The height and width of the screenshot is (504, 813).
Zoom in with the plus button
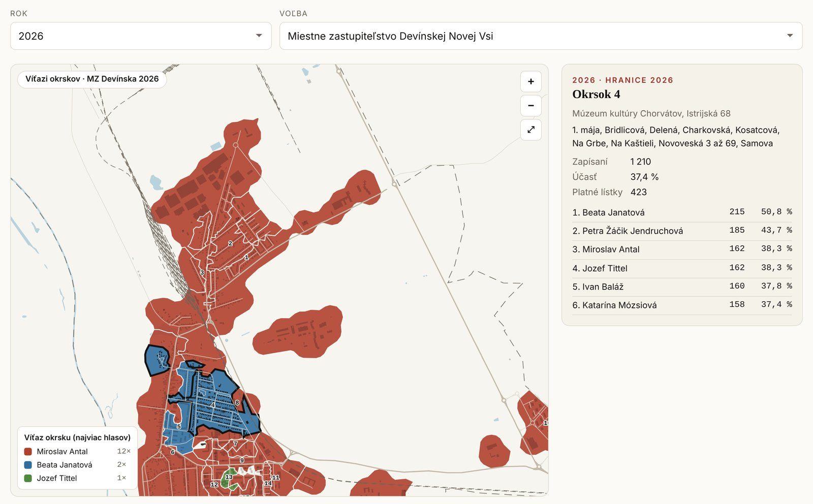tap(530, 81)
